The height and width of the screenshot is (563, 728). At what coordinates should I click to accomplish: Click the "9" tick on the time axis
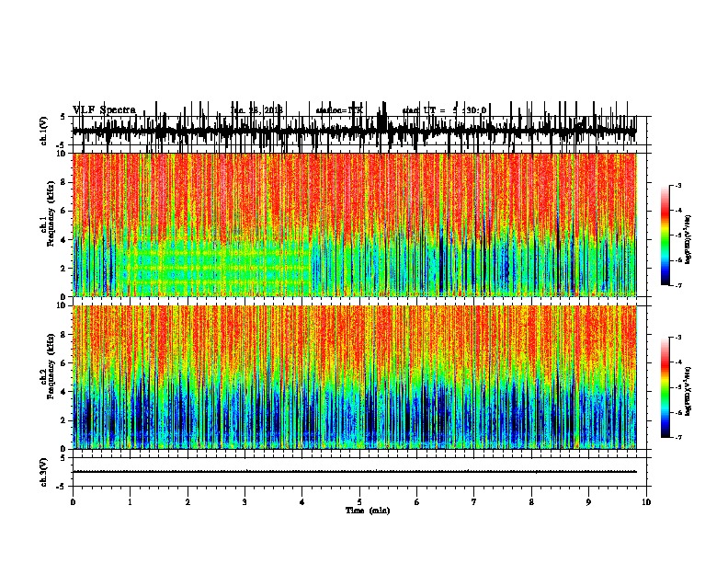pyautogui.click(x=588, y=502)
